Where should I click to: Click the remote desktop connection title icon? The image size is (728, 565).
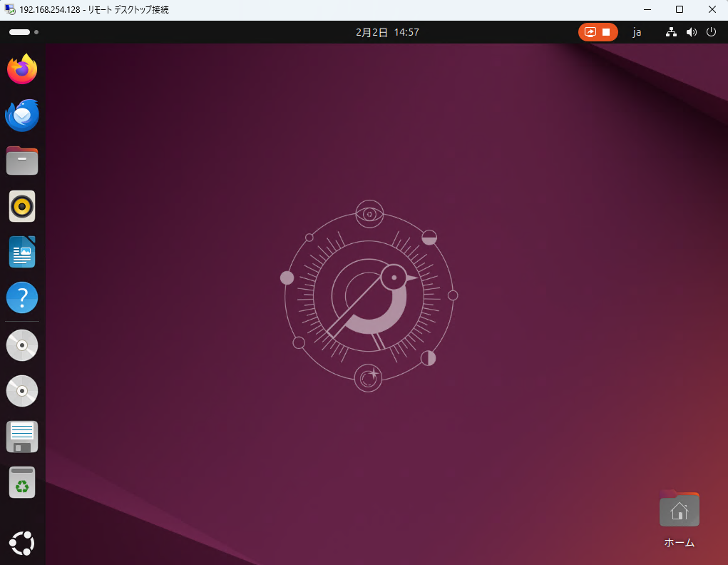pyautogui.click(x=10, y=9)
